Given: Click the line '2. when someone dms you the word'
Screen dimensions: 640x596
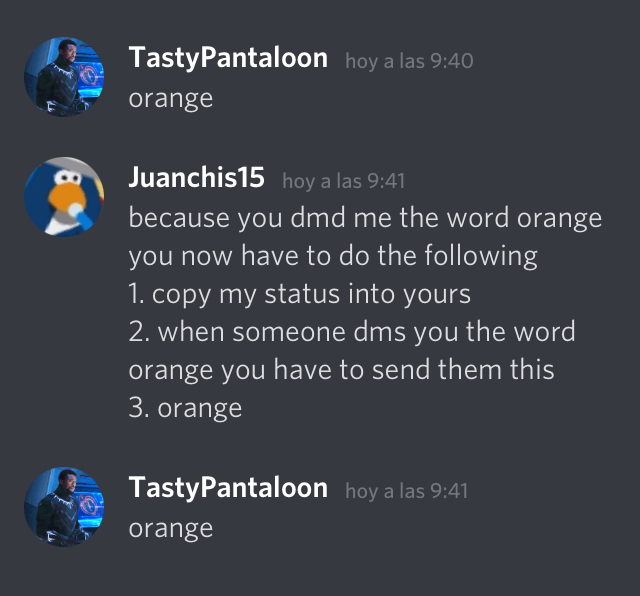Looking at the screenshot, I should click(352, 332).
